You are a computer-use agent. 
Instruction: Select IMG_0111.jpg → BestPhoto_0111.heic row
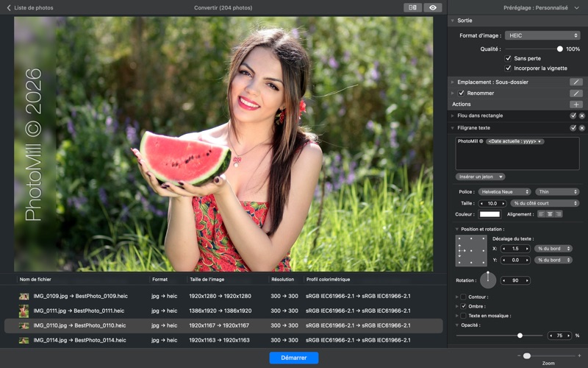click(x=223, y=311)
